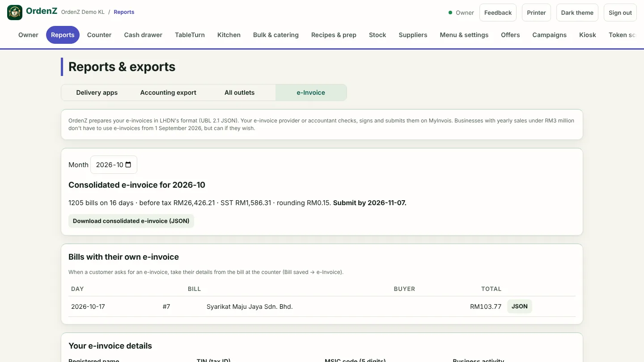This screenshot has height=362, width=644.
Task: Open the Stock tab
Action: (x=377, y=35)
